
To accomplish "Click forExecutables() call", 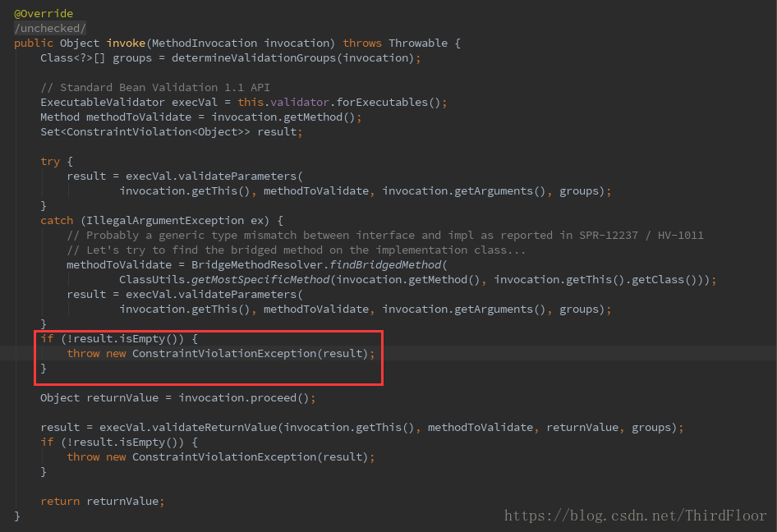I will coord(388,103).
